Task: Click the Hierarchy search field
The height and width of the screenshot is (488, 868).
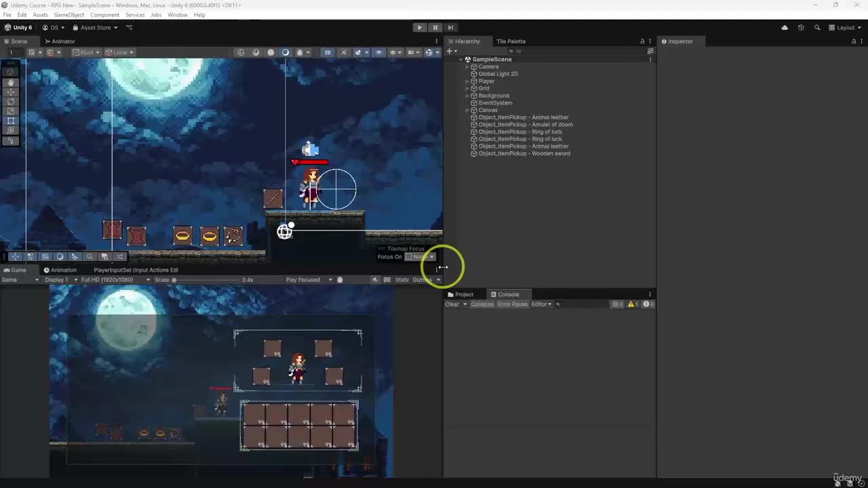Action: click(576, 51)
